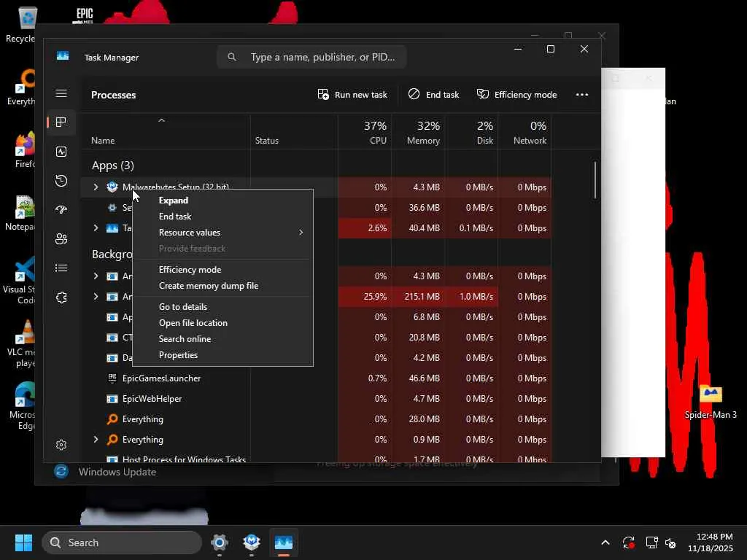Image resolution: width=747 pixels, height=560 pixels.
Task: Select the Processes page icon in sidebar
Action: 61,122
